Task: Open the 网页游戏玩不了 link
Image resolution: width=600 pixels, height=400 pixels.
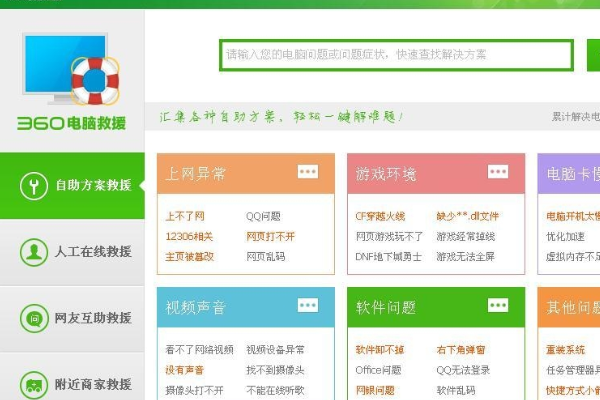Action: (389, 237)
